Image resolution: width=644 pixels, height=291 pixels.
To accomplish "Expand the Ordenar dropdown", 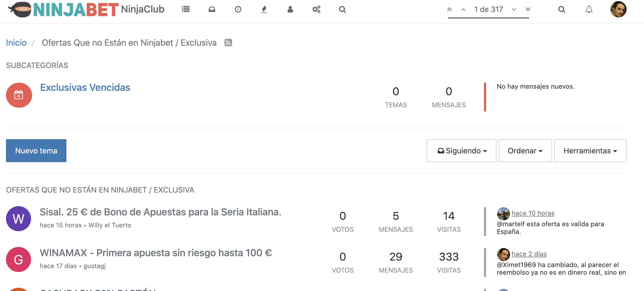I will 525,151.
